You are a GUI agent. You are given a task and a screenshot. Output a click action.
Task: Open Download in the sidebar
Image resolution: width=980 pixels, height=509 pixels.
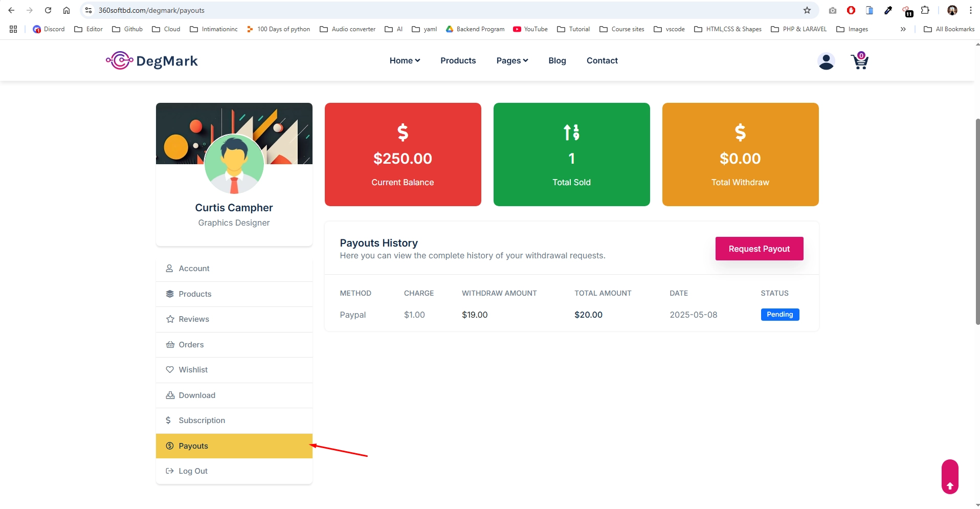[x=234, y=395]
